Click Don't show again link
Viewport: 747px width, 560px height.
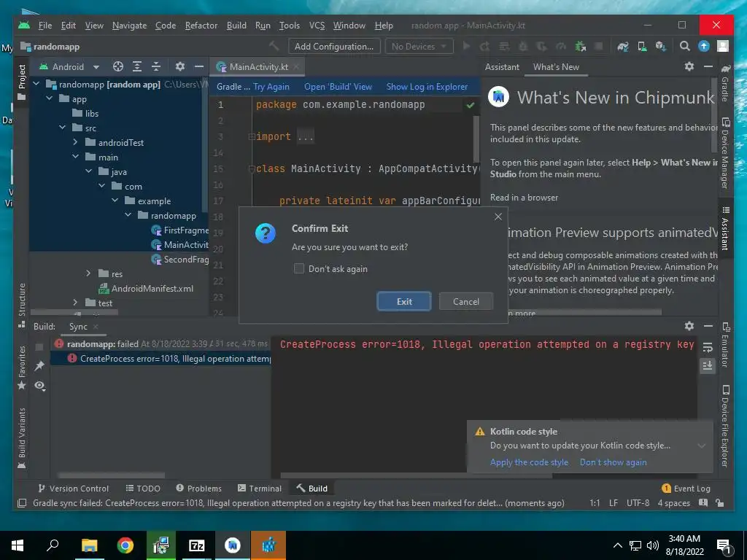tap(613, 462)
